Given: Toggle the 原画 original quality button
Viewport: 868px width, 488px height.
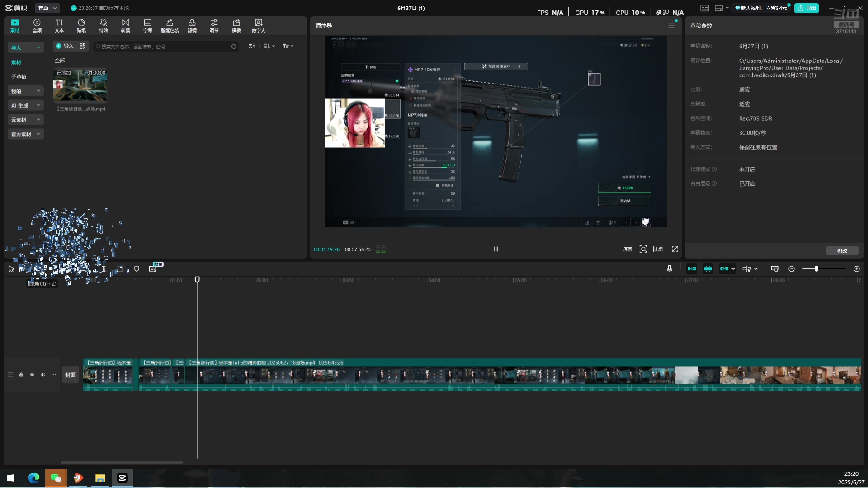Looking at the screenshot, I should pyautogui.click(x=628, y=249).
